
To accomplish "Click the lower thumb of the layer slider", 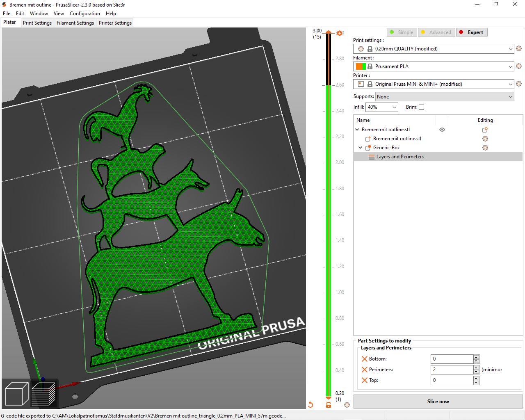I will click(329, 398).
